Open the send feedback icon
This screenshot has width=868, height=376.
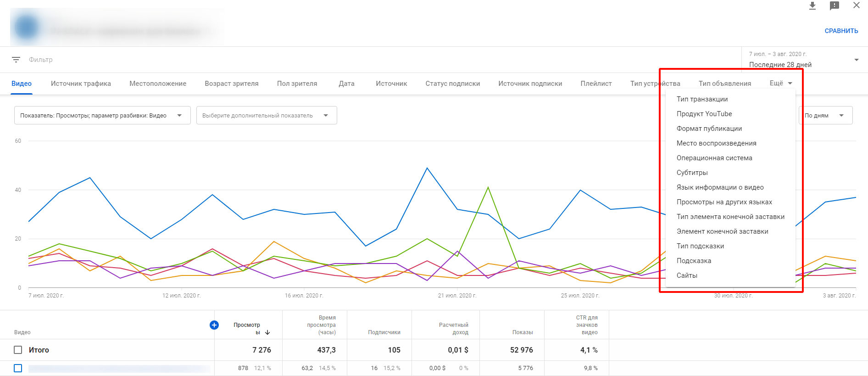pos(835,6)
